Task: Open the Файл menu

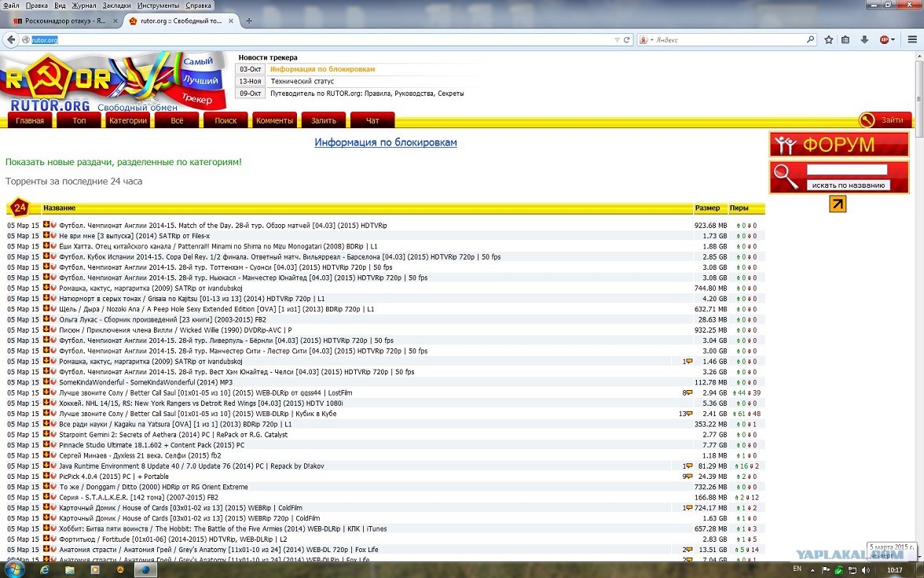Action: tap(11, 6)
